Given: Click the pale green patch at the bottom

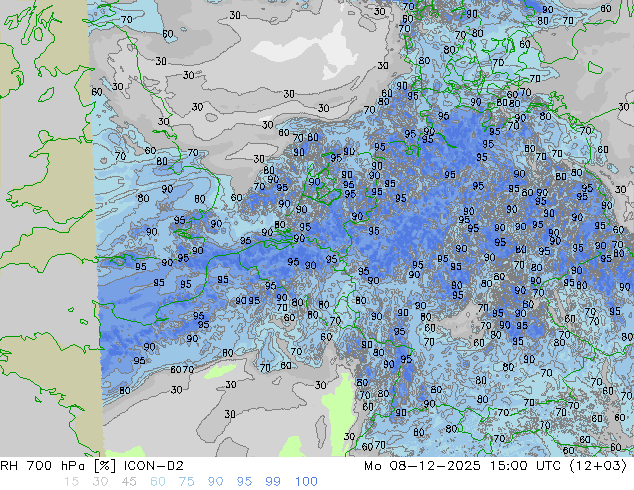Looking at the screenshot, I should (x=293, y=446).
